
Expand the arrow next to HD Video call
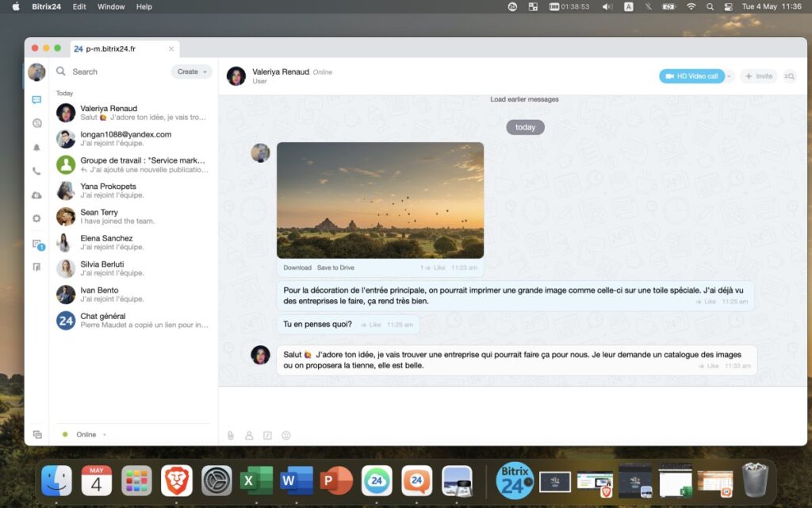pyautogui.click(x=730, y=76)
